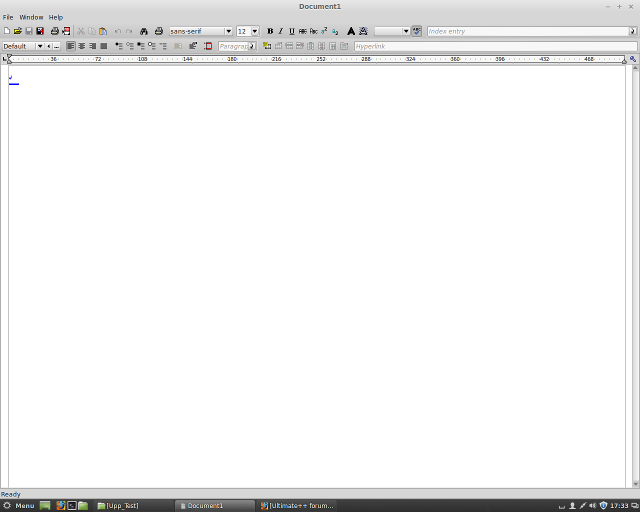Viewport: 640px width, 512px height.
Task: Click the text color 'A' icon
Action: pos(351,31)
